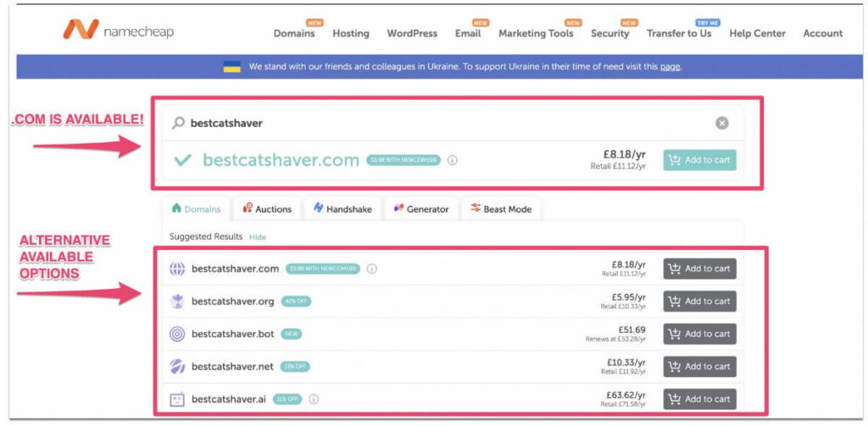
Task: Click the info icon in the bestcatshaver.ai row
Action: 314,399
